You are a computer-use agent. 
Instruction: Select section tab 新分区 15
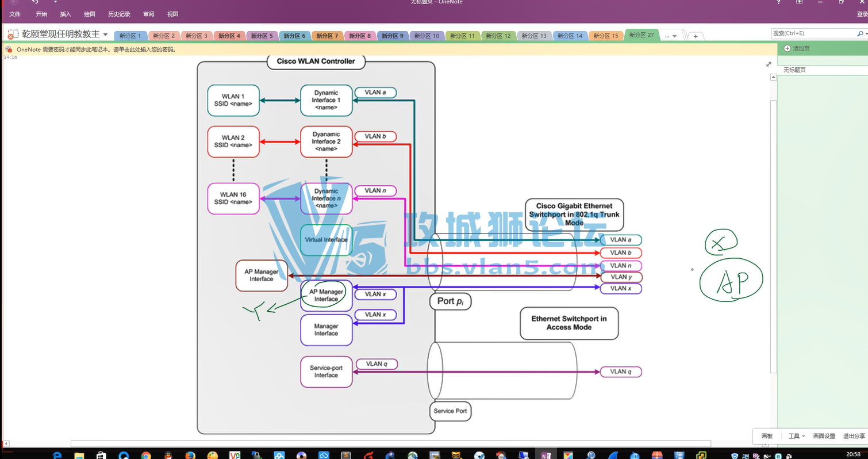point(606,36)
